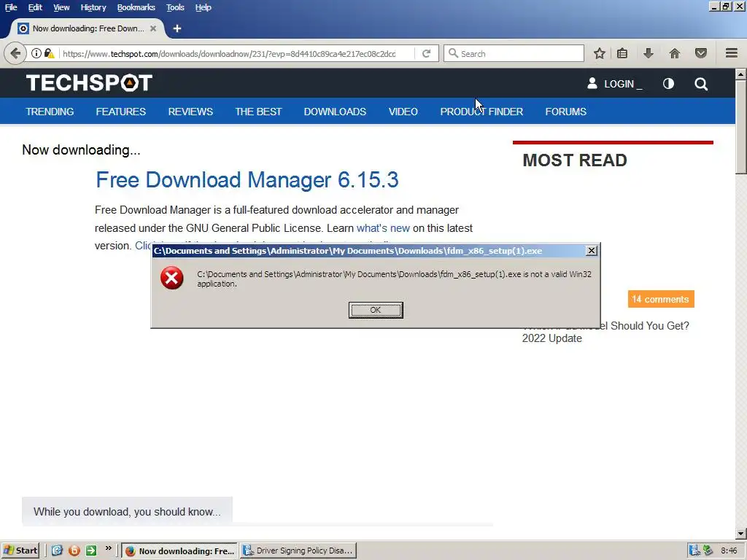The image size is (747, 560).
Task: Open the Firefox downloads arrow
Action: tap(648, 53)
